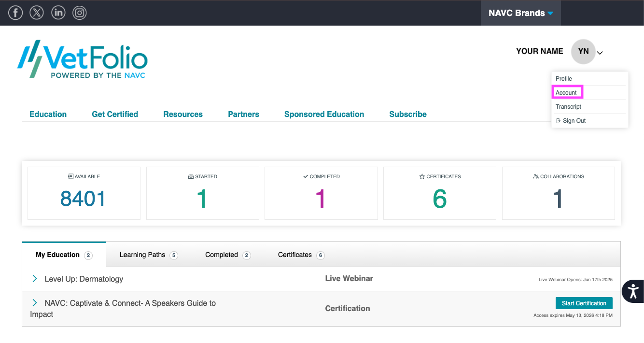
Task: Open the Available 8401 stat card
Action: [x=84, y=193]
